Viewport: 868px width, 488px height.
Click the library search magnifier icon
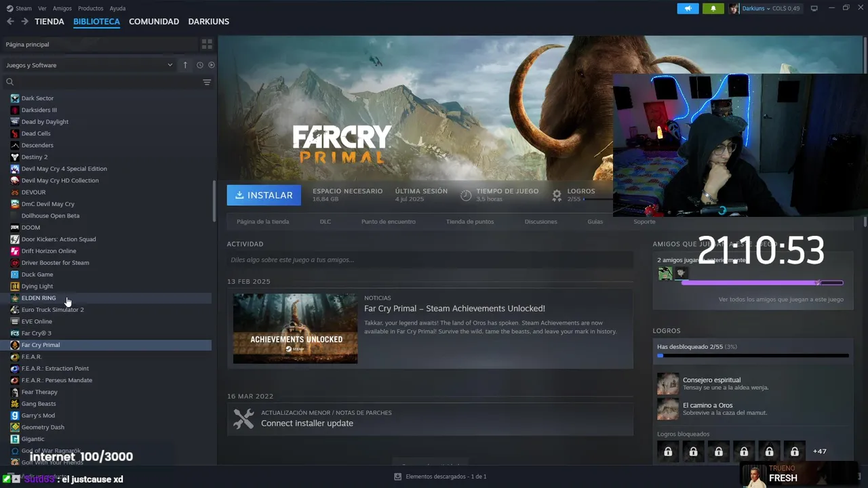9,82
